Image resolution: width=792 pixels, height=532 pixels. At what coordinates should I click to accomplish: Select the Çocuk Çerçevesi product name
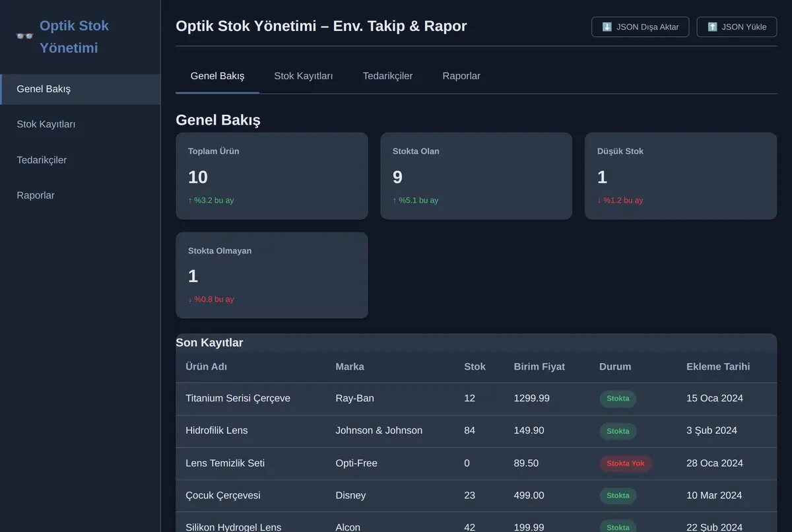[x=223, y=495]
